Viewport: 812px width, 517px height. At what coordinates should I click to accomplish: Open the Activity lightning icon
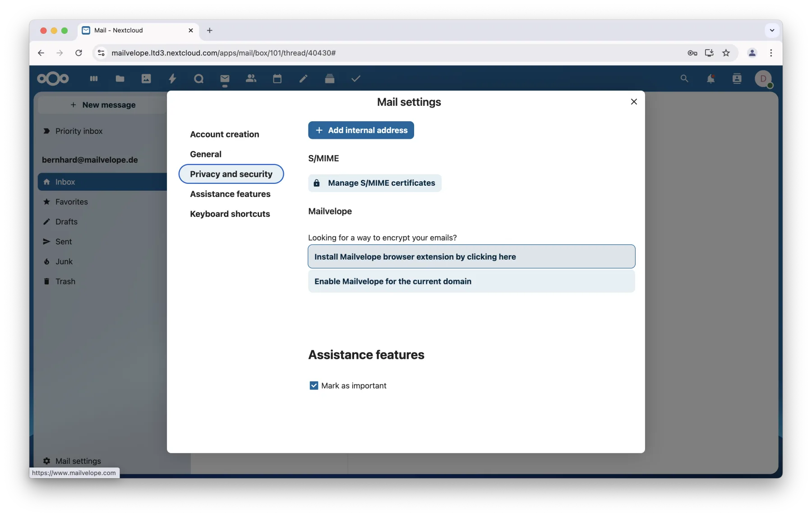[172, 79]
